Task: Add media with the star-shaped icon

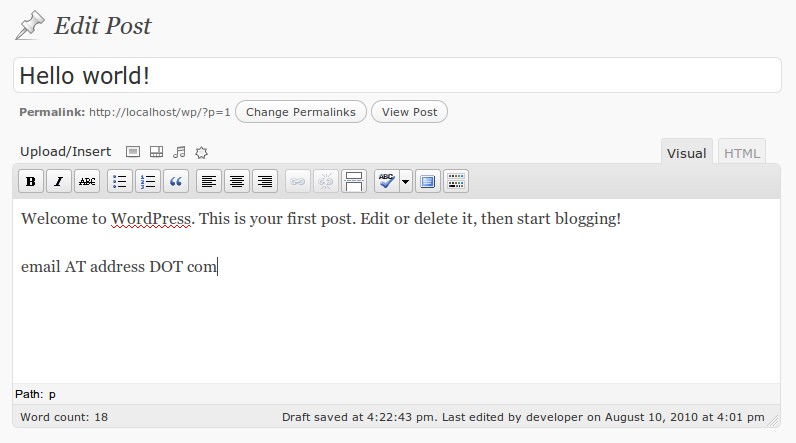Action: 202,152
